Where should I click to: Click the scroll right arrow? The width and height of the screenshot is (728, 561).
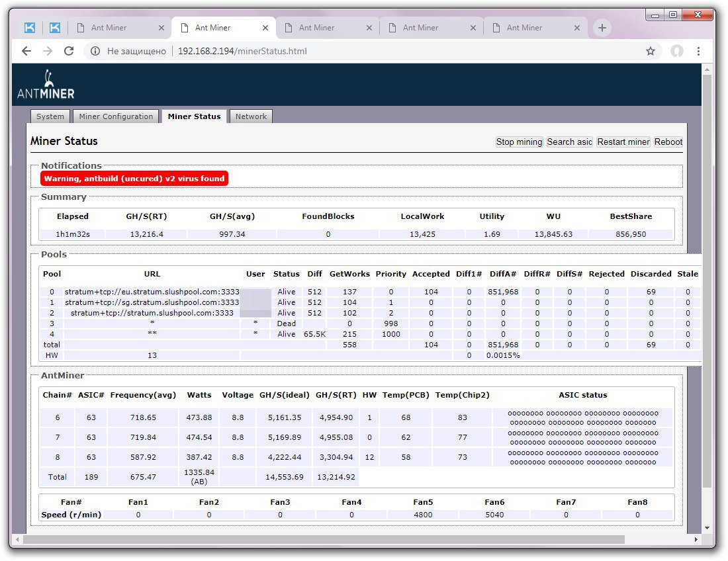(x=696, y=539)
